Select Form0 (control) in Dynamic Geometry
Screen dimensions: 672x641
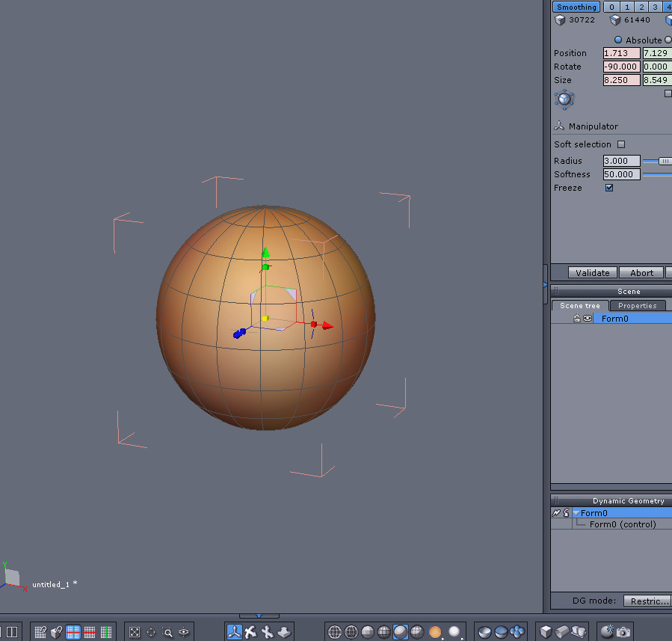pos(622,524)
